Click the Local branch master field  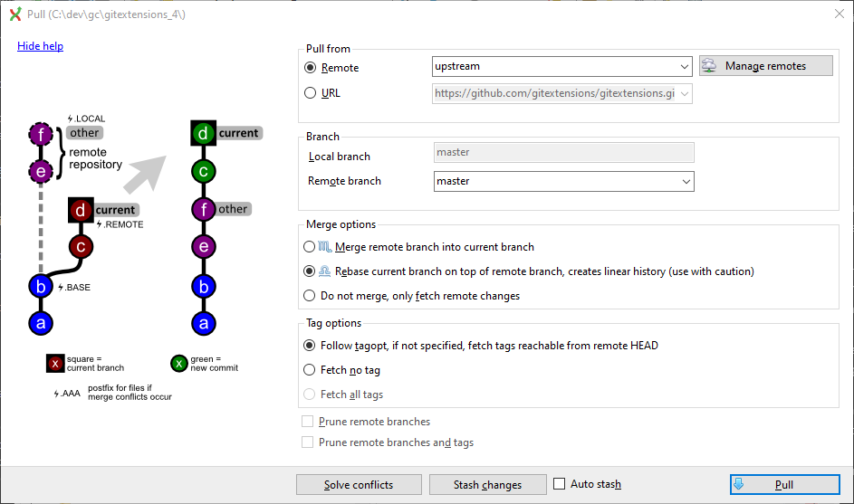[564, 152]
